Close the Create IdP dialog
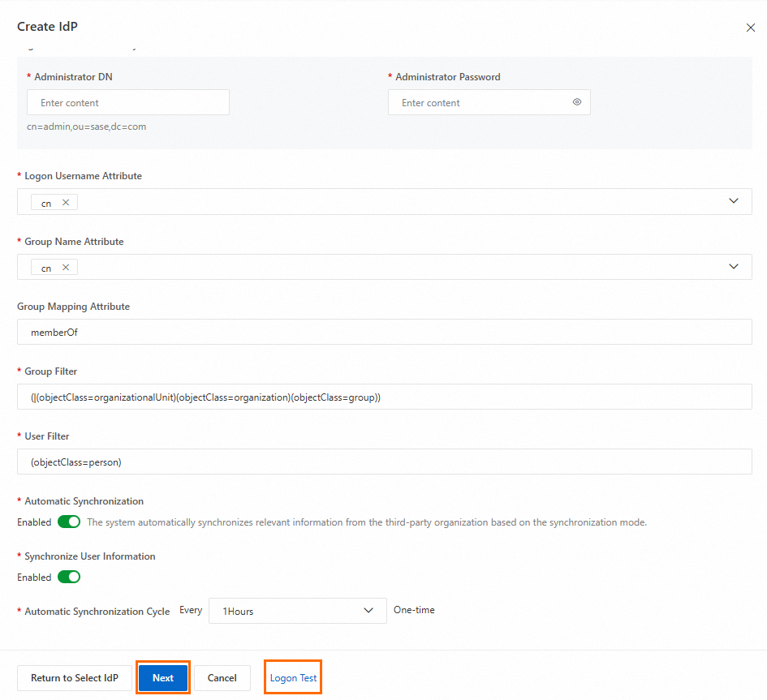 click(751, 28)
